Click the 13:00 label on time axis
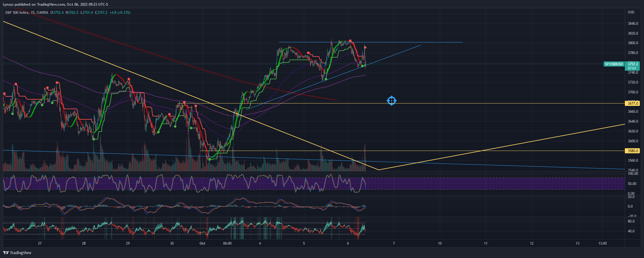The image size is (644, 258). coord(602,243)
